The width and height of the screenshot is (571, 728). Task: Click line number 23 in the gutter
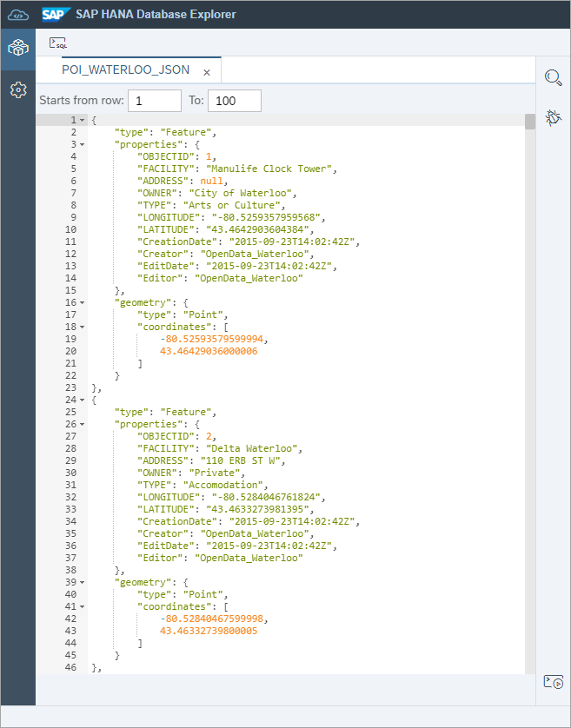(x=70, y=387)
